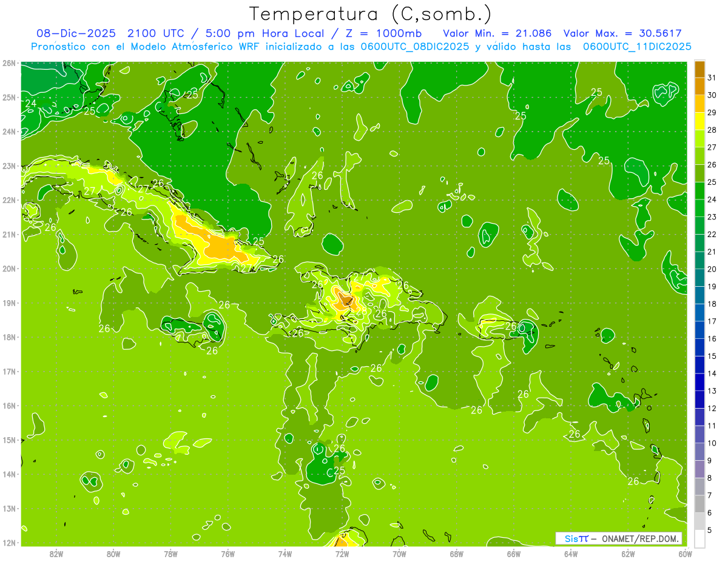
Task: Click longitude axis label '68W'
Action: [x=457, y=554]
